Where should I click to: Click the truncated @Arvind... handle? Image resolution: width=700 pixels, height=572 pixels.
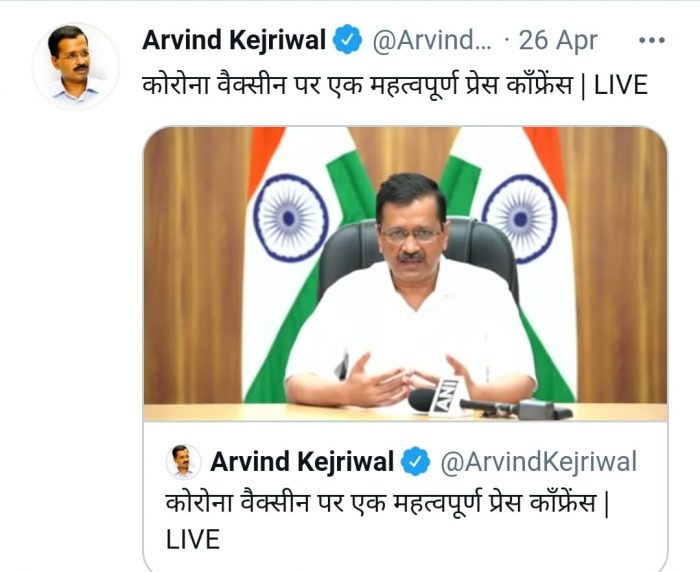pos(432,41)
